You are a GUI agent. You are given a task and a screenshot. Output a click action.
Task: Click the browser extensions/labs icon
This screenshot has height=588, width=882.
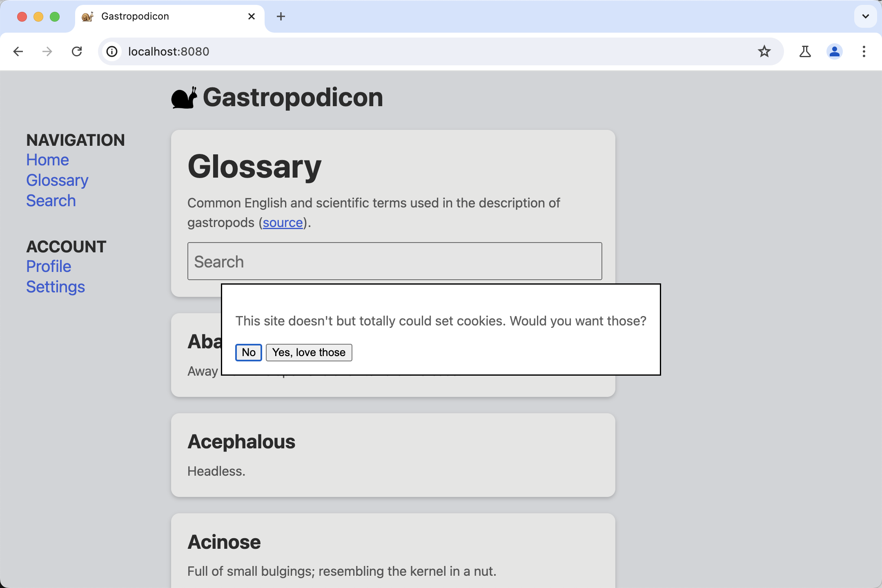[x=804, y=52]
